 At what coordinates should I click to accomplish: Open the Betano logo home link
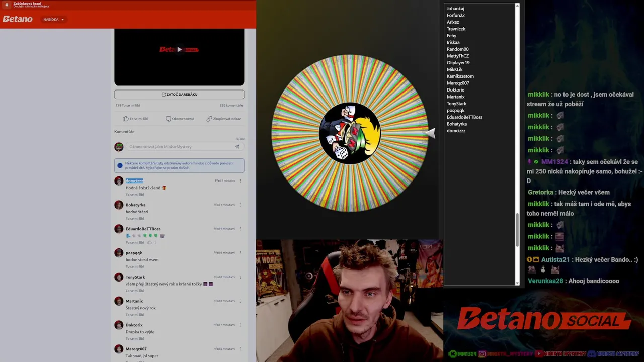point(17,19)
